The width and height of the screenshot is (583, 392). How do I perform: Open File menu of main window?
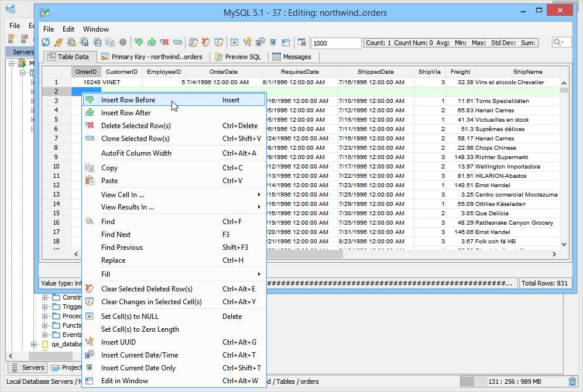(x=15, y=26)
